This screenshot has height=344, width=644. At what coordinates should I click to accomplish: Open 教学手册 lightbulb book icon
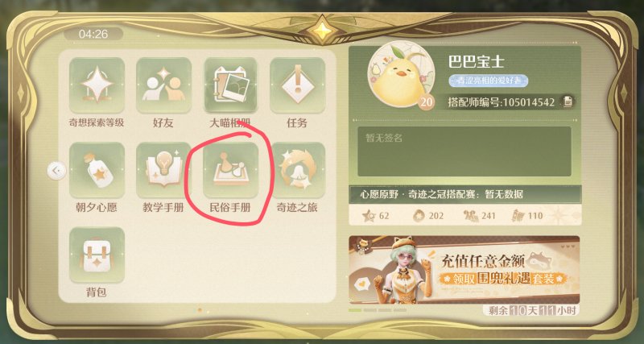(x=163, y=170)
